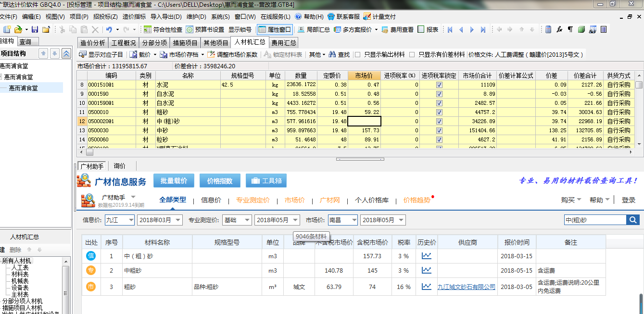
Task: Collapse the 项目结构 panel with double-chevron
Action: (x=67, y=53)
